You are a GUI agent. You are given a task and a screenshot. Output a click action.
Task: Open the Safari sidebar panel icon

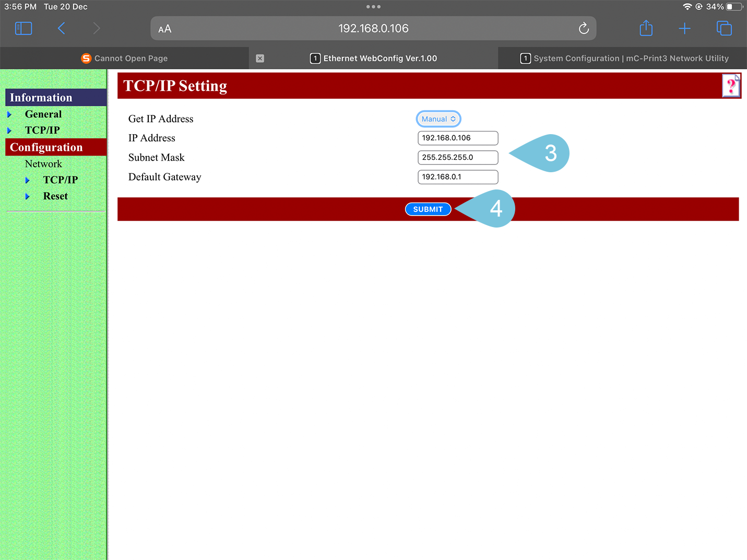tap(23, 28)
